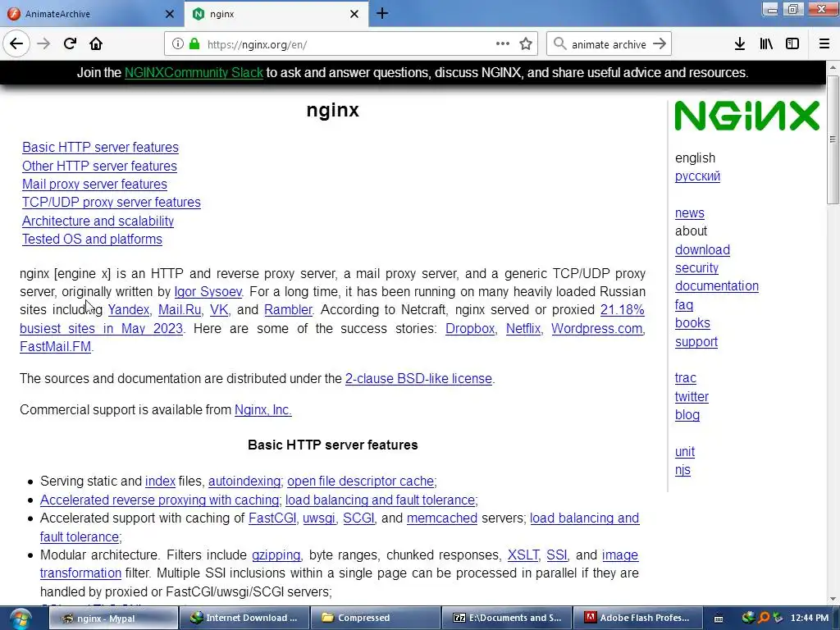840x630 pixels.
Task: Open Internet Download taskbar item
Action: (244, 618)
